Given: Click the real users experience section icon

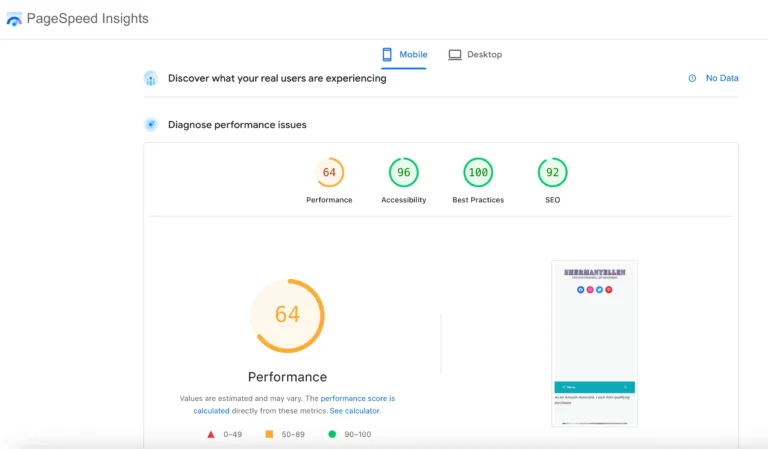Looking at the screenshot, I should 151,78.
